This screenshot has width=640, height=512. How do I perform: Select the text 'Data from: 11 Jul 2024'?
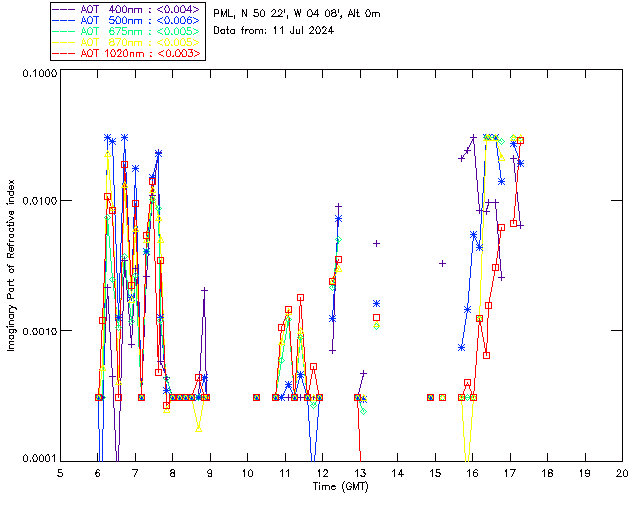click(x=273, y=31)
